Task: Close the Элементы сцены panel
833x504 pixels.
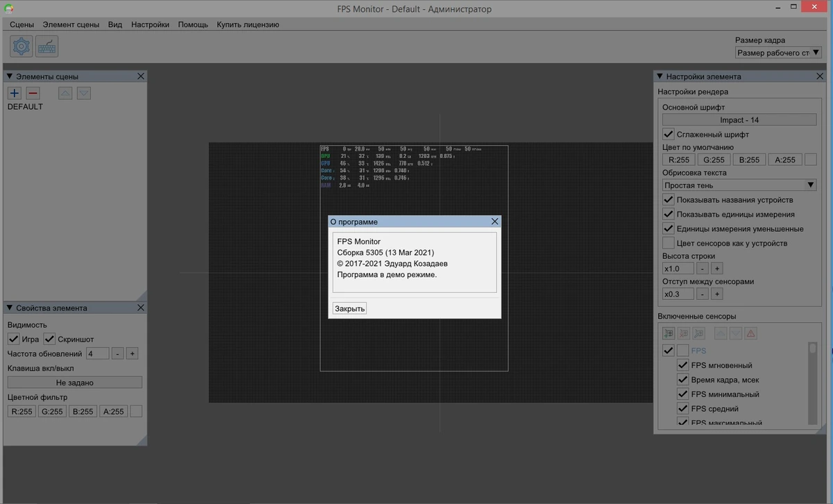Action: (141, 76)
